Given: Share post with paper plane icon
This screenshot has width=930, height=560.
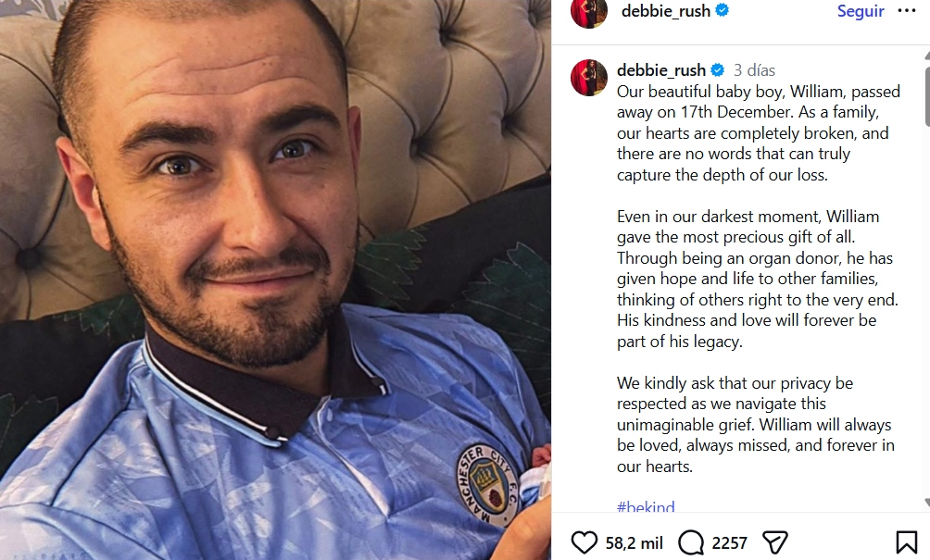Looking at the screenshot, I should 774,542.
